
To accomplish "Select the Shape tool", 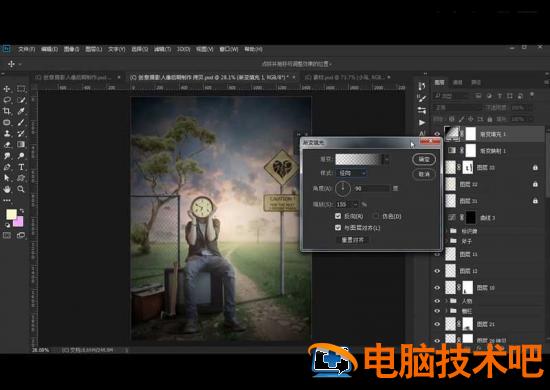I will tap(21, 178).
